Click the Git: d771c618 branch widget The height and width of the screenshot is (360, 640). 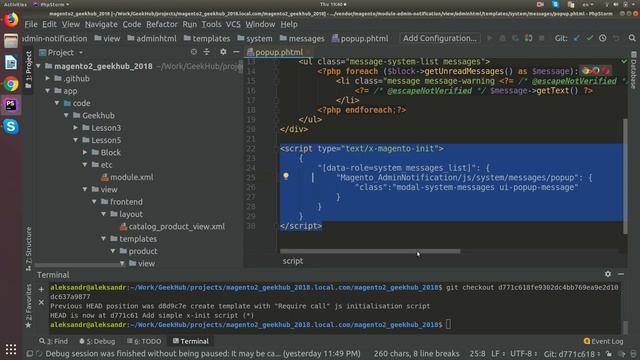coord(572,354)
